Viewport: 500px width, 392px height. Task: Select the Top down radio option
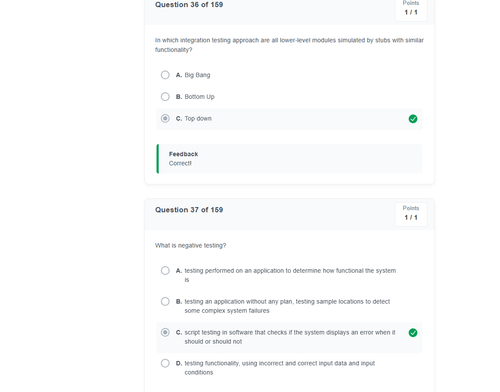pyautogui.click(x=165, y=118)
